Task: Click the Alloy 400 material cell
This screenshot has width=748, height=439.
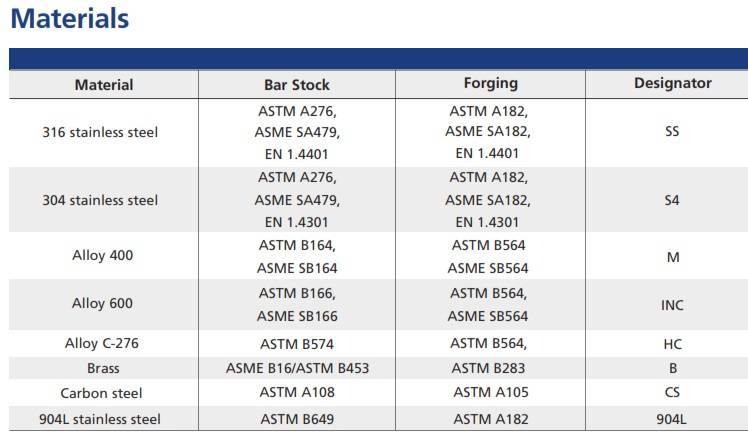Action: (102, 255)
